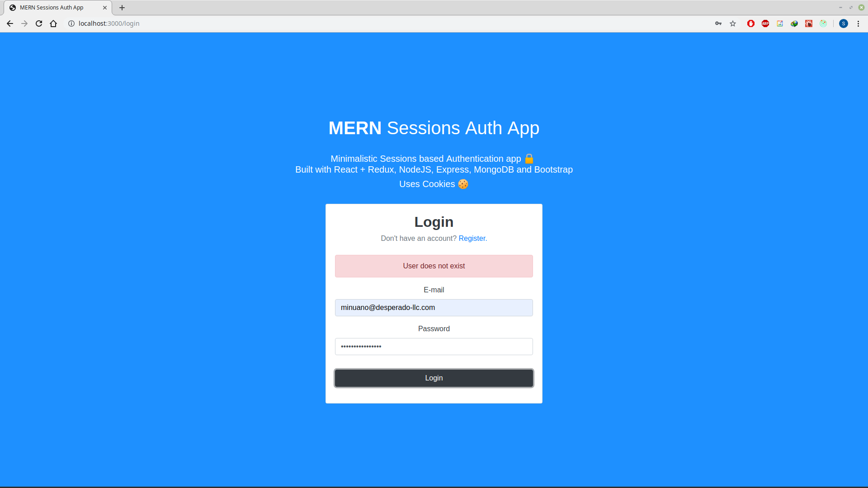The image size is (868, 488).
Task: Go to the browser home page
Action: coord(53,23)
